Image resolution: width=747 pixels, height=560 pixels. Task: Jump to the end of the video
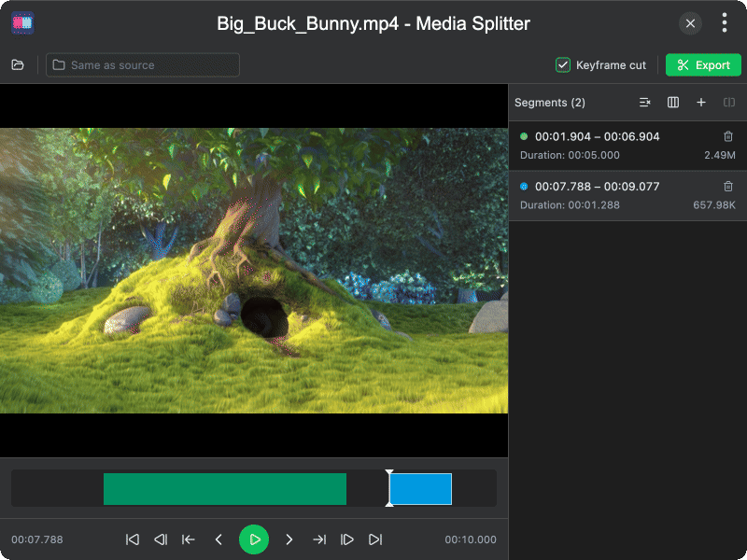[x=375, y=539]
